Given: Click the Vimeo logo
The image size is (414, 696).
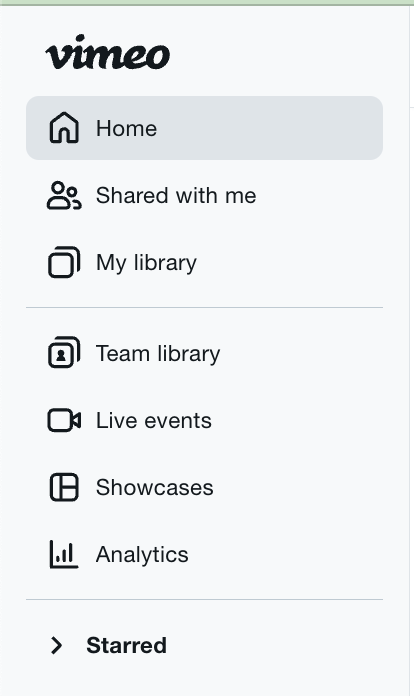Looking at the screenshot, I should (107, 52).
